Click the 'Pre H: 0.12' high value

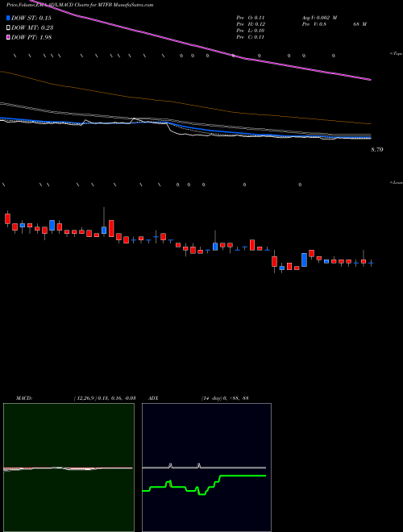[251, 24]
